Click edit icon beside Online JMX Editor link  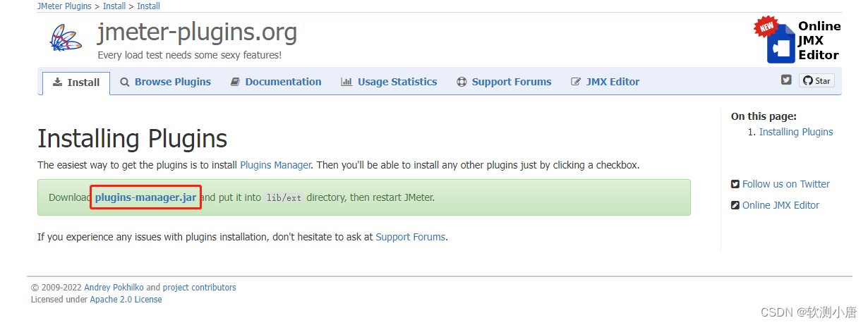click(735, 205)
